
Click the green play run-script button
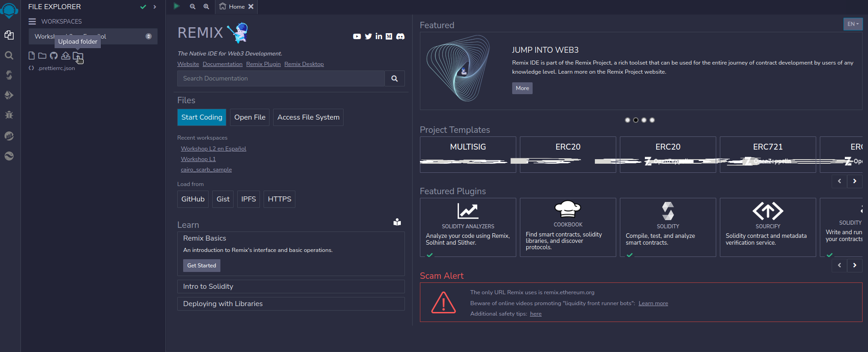coord(177,6)
